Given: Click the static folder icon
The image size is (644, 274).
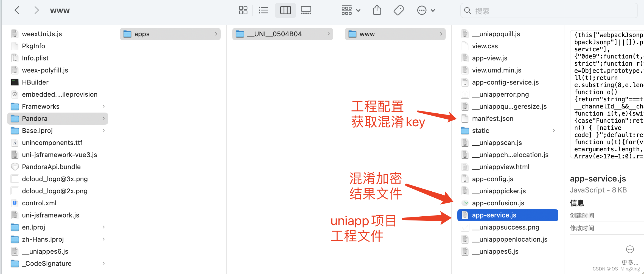Looking at the screenshot, I should coord(465,131).
